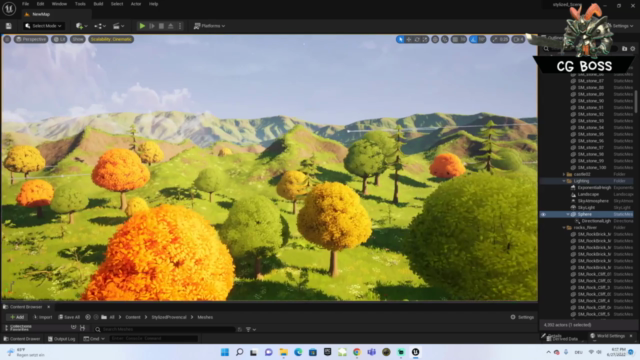Click the StylizedProvencal breadcrumb
The width and height of the screenshot is (640, 360).
pos(169,317)
